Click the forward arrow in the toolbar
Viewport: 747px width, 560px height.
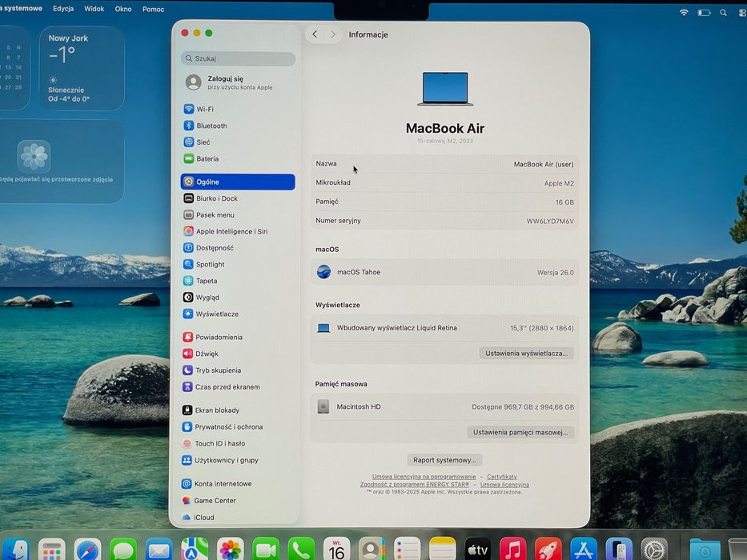tap(332, 34)
